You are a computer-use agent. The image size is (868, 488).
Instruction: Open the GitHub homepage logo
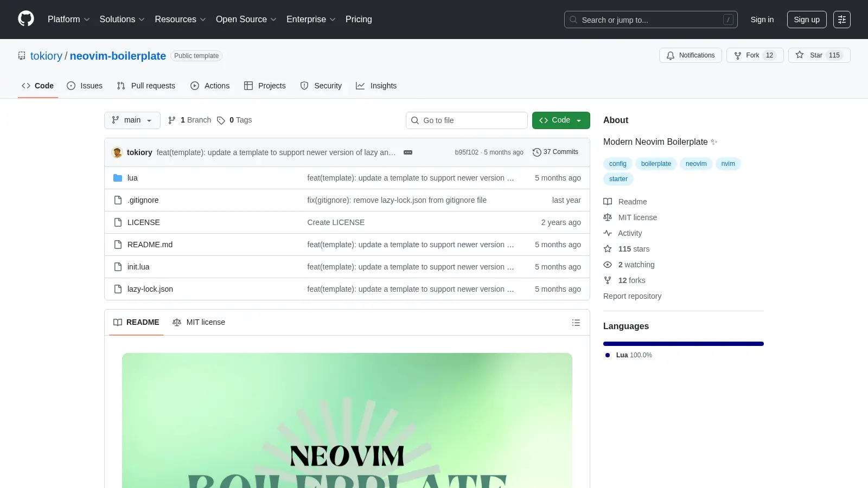pyautogui.click(x=26, y=19)
